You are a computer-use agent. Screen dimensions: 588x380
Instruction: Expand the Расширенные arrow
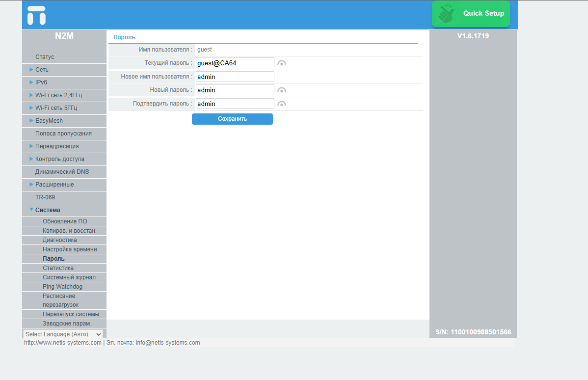click(31, 184)
